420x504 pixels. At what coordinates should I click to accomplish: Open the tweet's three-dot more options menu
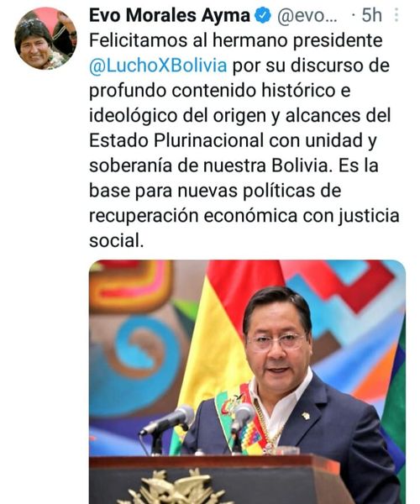396,15
